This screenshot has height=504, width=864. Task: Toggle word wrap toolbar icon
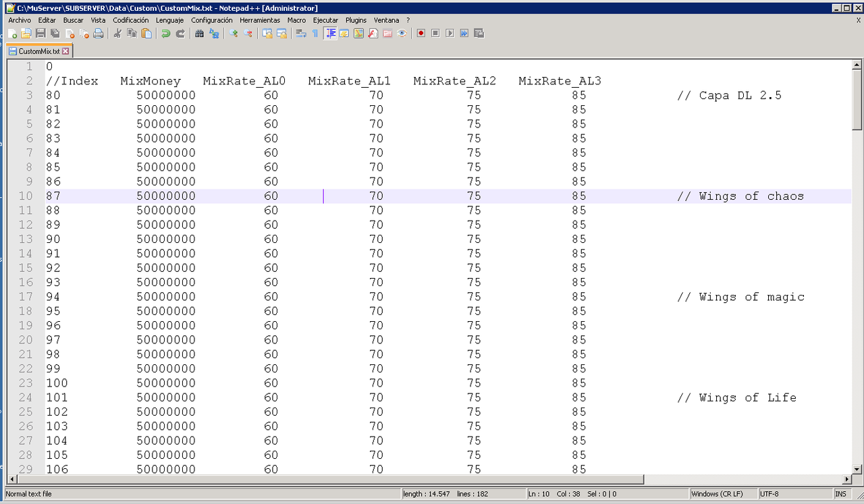coord(301,33)
